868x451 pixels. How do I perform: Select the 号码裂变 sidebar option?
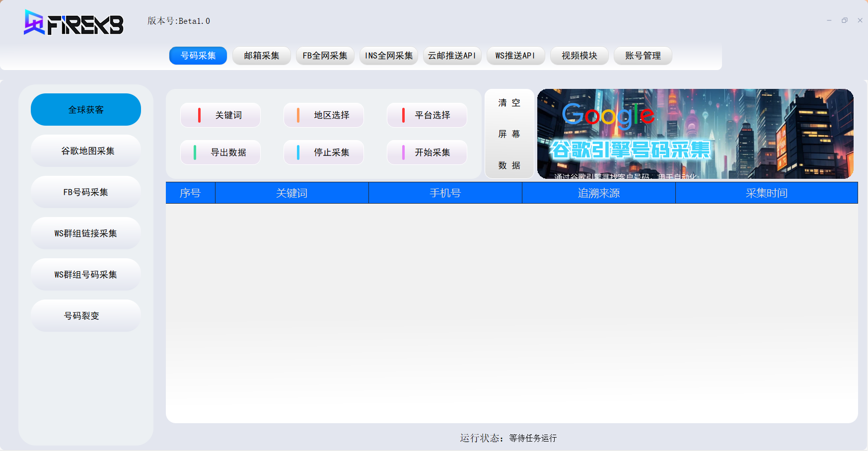pos(86,316)
